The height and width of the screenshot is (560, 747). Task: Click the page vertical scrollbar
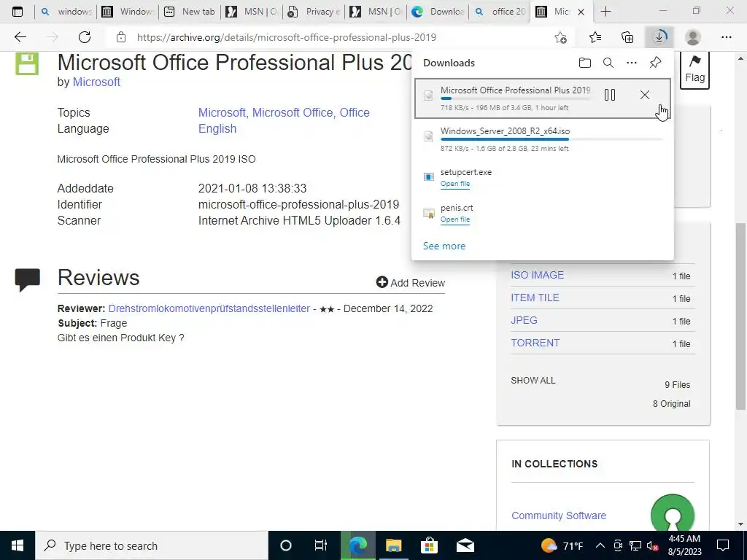tap(741, 316)
